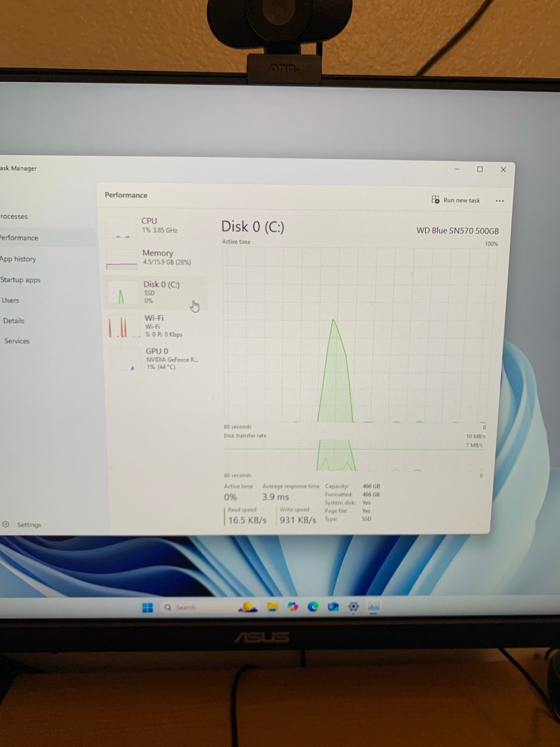Launch Microsoft Edge from taskbar
560x747 pixels.
coord(313,607)
